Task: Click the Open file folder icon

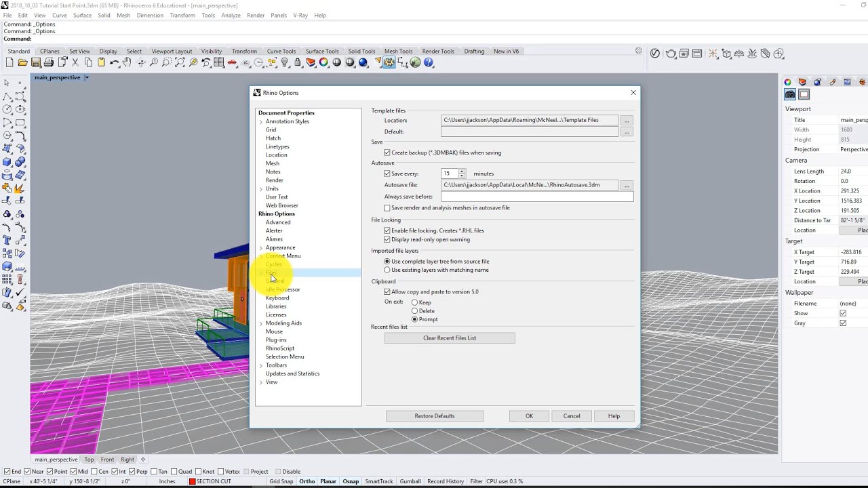Action: click(x=22, y=62)
